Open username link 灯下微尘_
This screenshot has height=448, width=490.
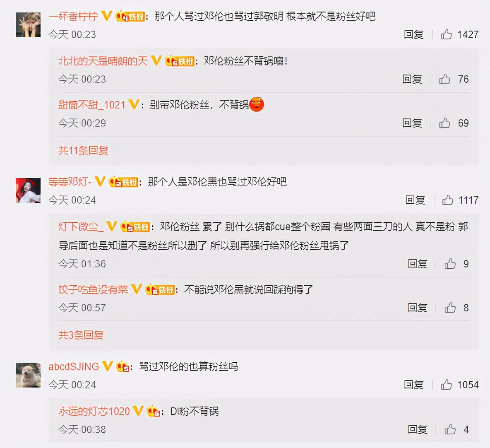click(81, 226)
